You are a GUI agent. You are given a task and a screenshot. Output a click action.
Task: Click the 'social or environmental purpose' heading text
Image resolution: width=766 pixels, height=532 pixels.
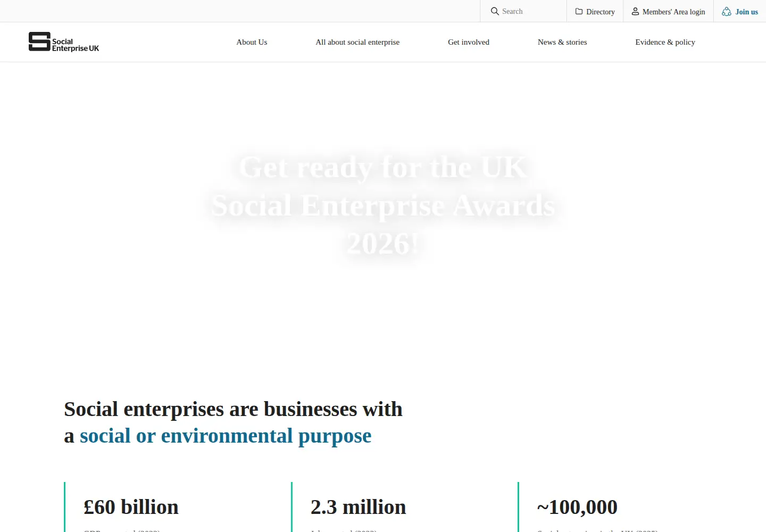(226, 436)
